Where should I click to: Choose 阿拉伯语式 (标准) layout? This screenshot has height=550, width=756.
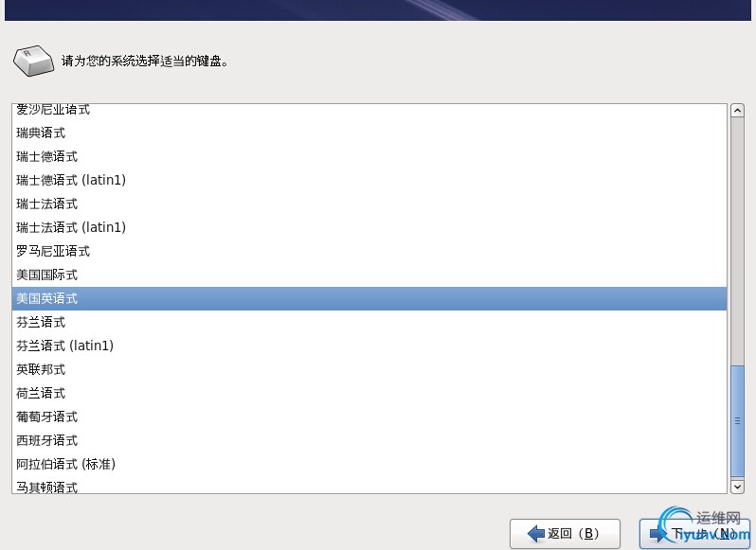point(369,464)
